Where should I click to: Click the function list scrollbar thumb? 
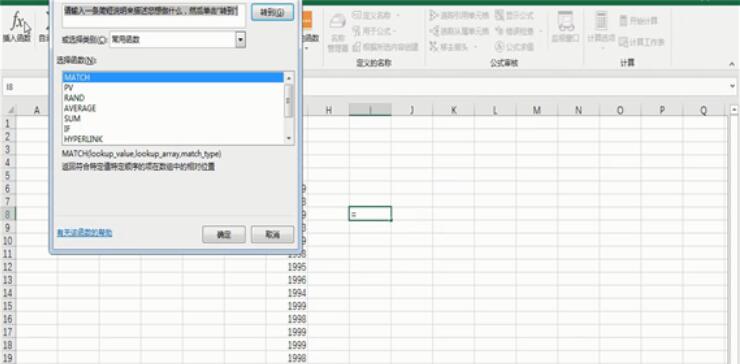[x=289, y=100]
